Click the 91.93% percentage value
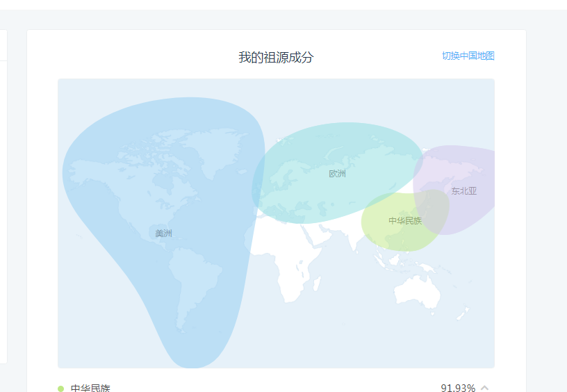The width and height of the screenshot is (567, 392). tap(458, 388)
